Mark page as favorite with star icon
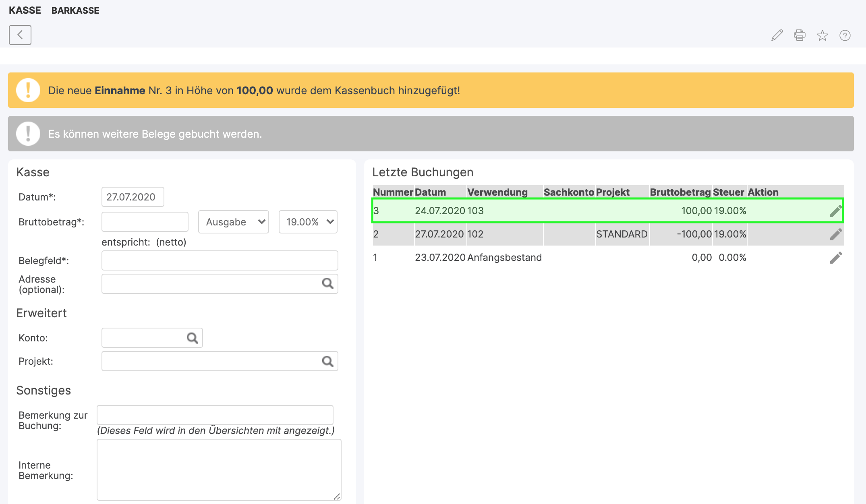The image size is (866, 504). 822,35
